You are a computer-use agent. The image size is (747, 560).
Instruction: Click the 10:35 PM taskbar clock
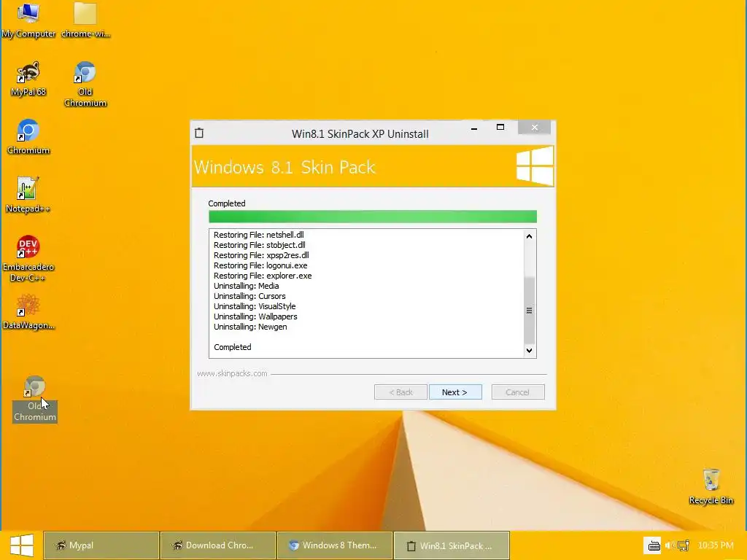716,545
